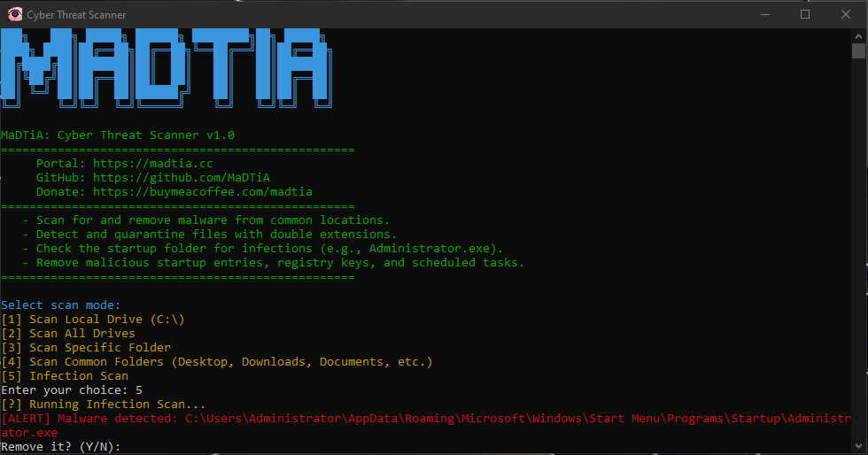
Task: Click the '[2] Scan All Drives' option
Action: (x=68, y=333)
